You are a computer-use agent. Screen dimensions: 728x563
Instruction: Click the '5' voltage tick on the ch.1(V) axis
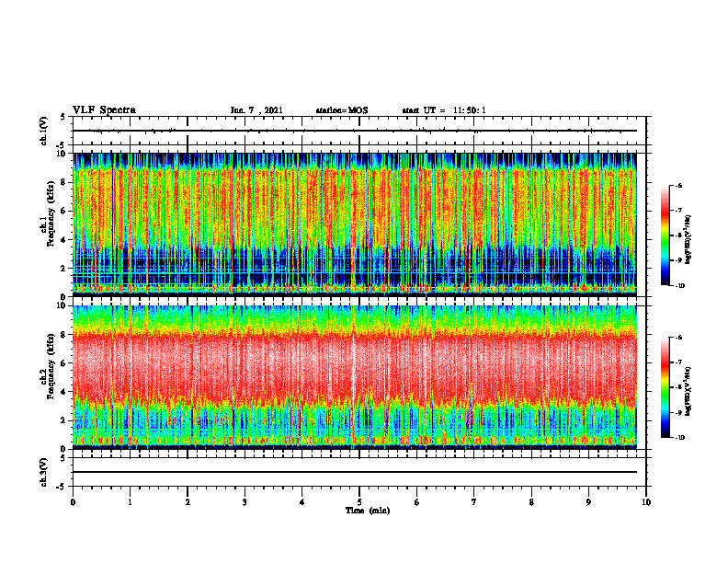coord(63,117)
